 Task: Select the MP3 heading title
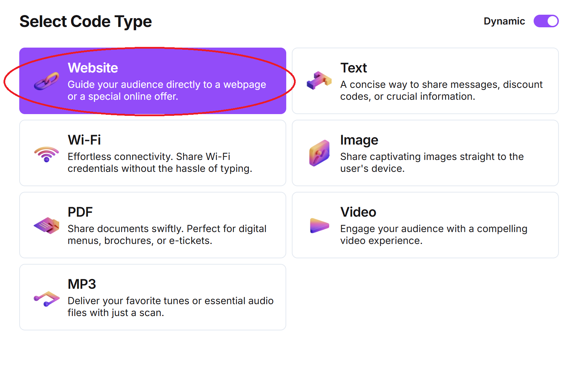click(x=82, y=284)
